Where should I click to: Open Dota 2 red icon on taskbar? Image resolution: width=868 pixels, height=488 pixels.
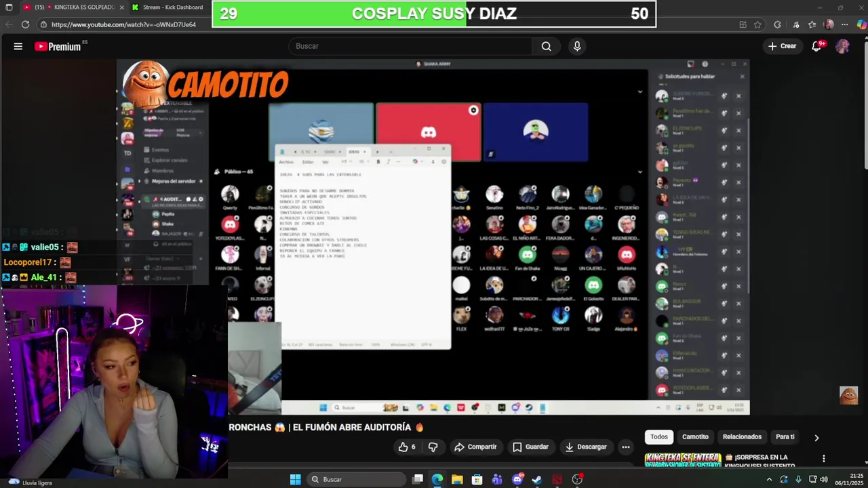coord(557,479)
